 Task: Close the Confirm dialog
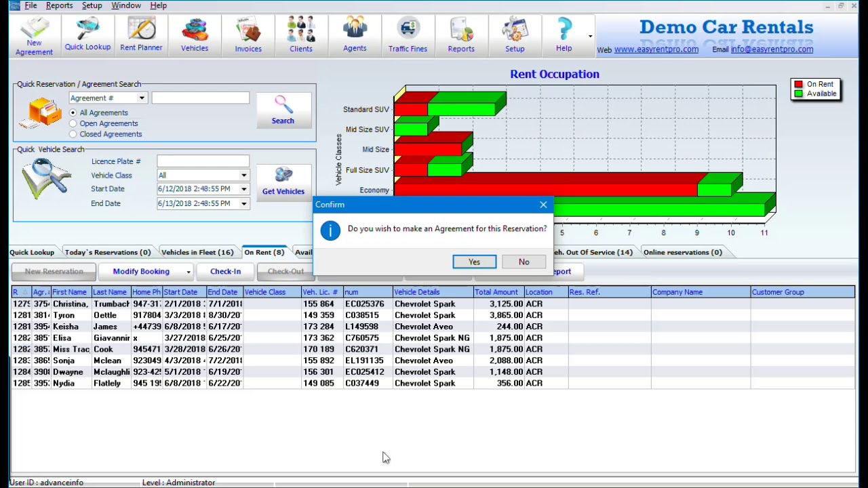pos(543,205)
